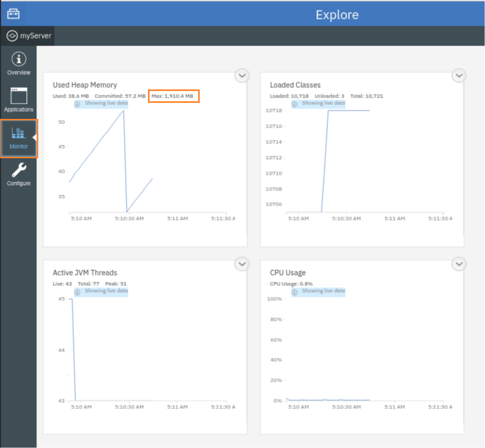Click the Explore header title
Screen dimensions: 485x448
click(337, 15)
